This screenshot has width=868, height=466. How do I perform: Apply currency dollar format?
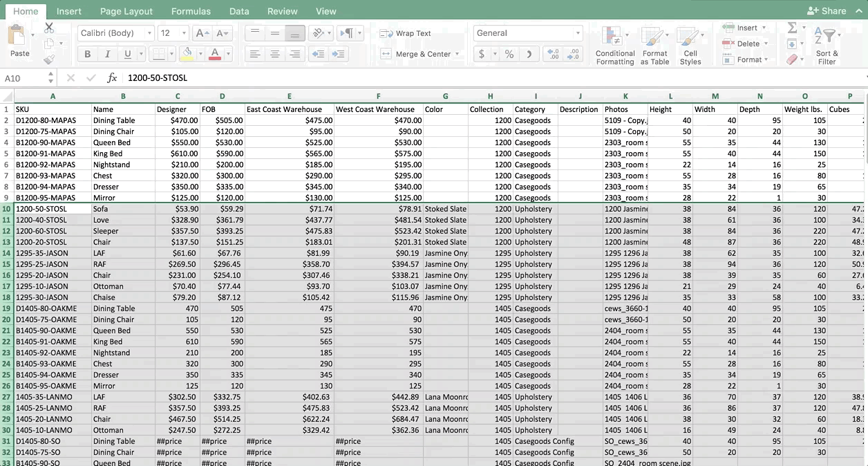point(482,54)
